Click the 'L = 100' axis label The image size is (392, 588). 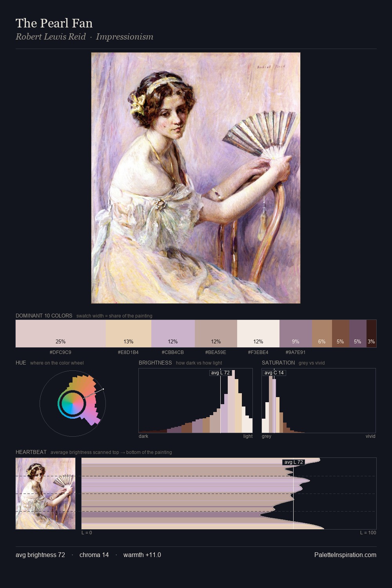tap(368, 533)
